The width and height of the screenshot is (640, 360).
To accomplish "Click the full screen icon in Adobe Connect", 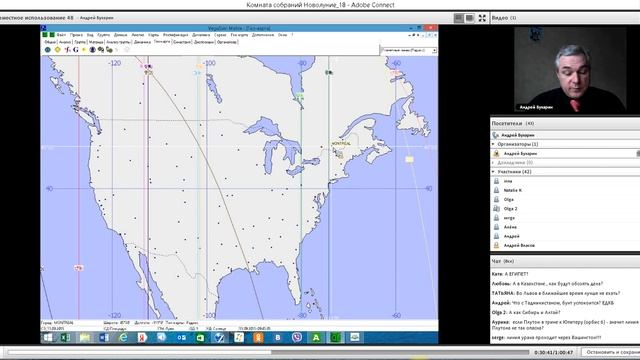I will coord(482,18).
